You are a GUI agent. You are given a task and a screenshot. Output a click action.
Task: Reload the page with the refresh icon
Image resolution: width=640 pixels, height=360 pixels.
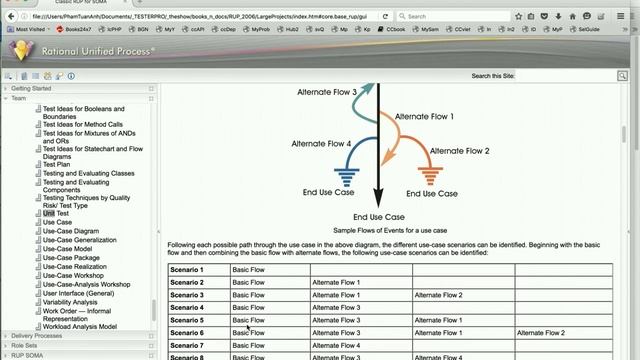click(x=385, y=16)
